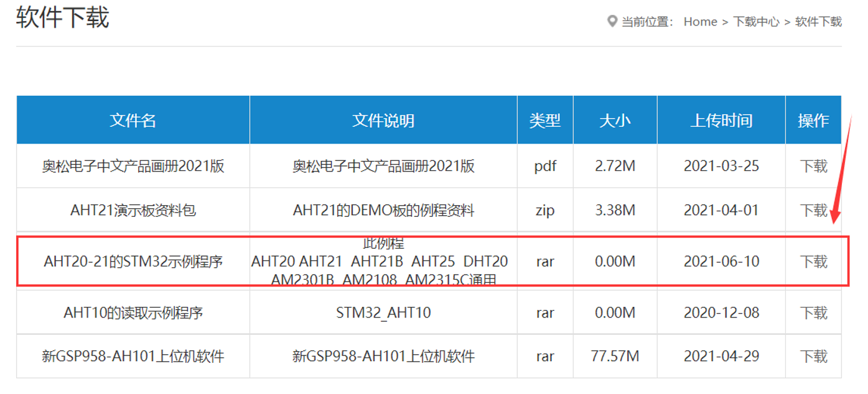Select file name 新GSP958-AH101上位机软件

pyautogui.click(x=133, y=356)
